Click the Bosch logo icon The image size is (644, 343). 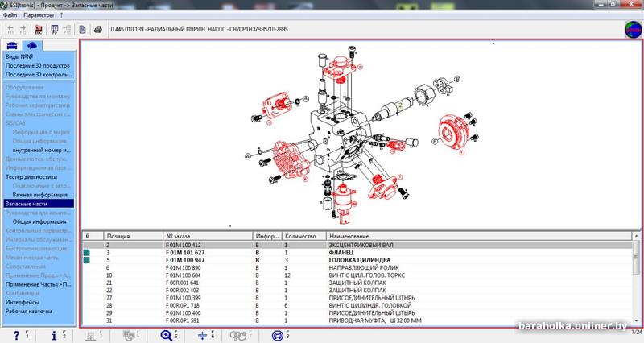633,29
